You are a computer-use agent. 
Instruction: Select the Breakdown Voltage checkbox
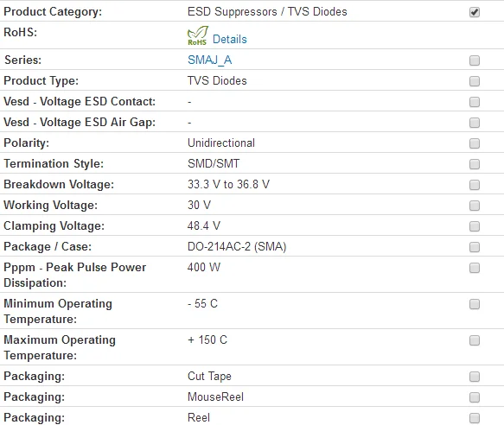coord(475,185)
